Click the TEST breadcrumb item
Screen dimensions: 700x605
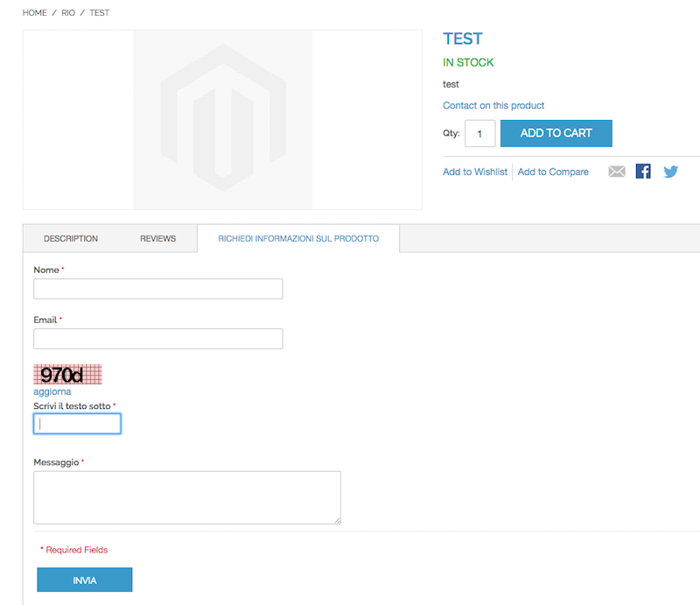(100, 13)
